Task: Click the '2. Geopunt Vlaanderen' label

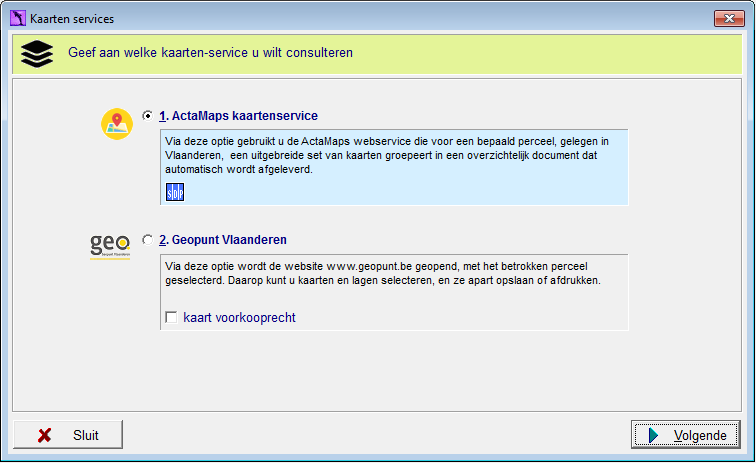Action: click(223, 240)
